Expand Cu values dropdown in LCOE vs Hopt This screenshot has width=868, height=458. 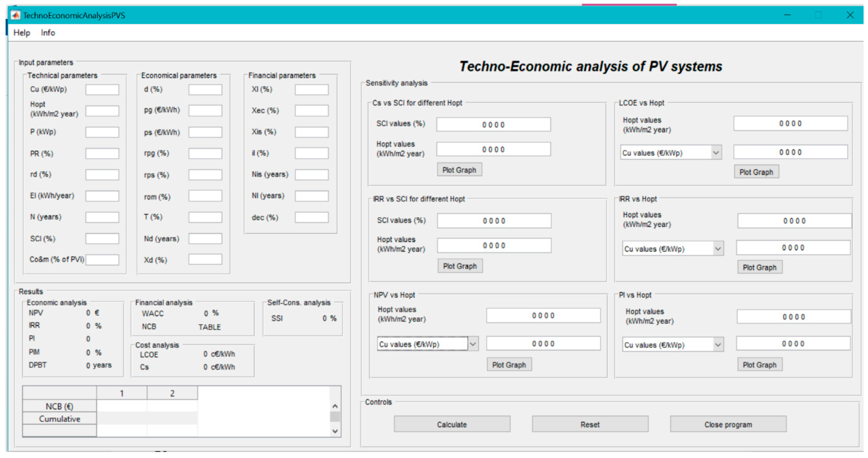(x=716, y=153)
